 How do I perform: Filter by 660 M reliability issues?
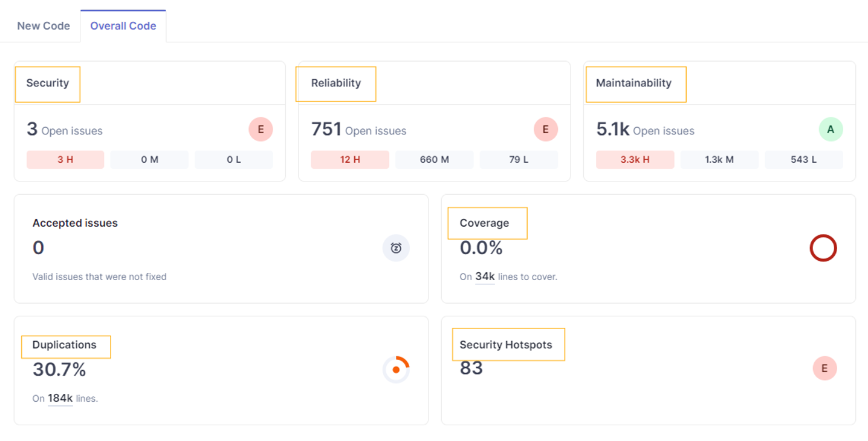coord(434,160)
